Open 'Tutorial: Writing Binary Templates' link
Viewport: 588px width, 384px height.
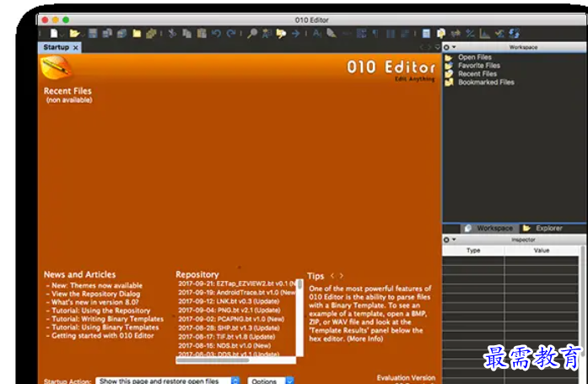[108, 319]
